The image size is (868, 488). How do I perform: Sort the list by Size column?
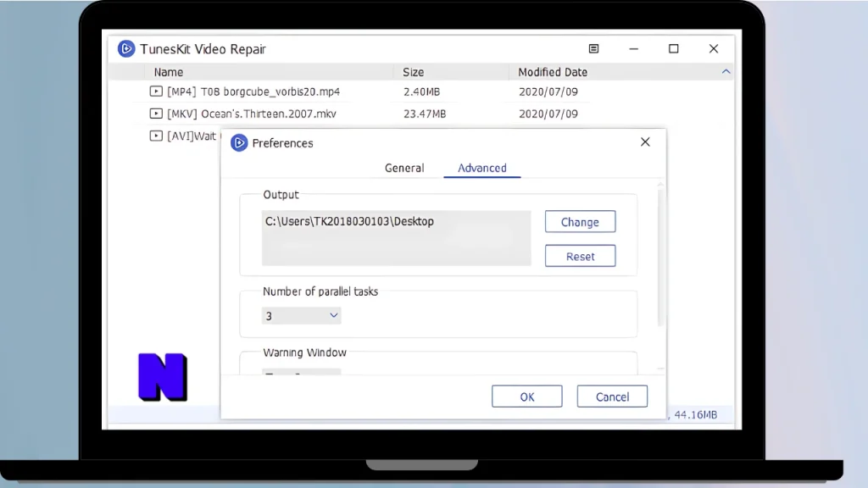[413, 72]
